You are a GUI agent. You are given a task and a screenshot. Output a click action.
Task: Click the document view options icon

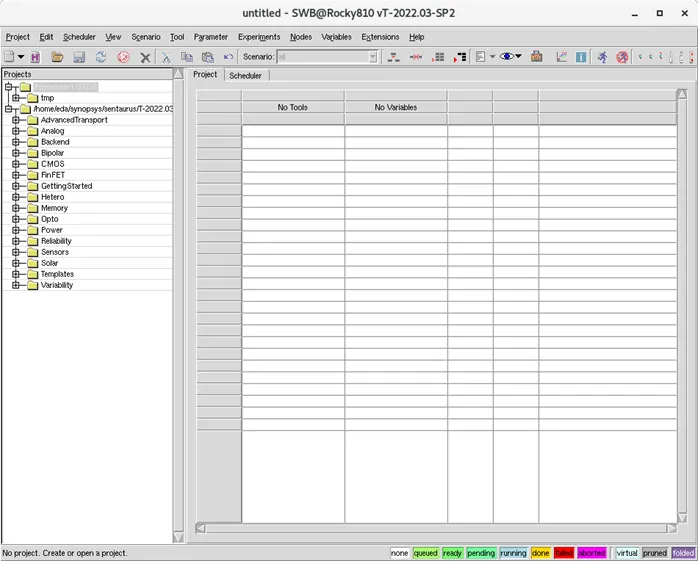[480, 57]
